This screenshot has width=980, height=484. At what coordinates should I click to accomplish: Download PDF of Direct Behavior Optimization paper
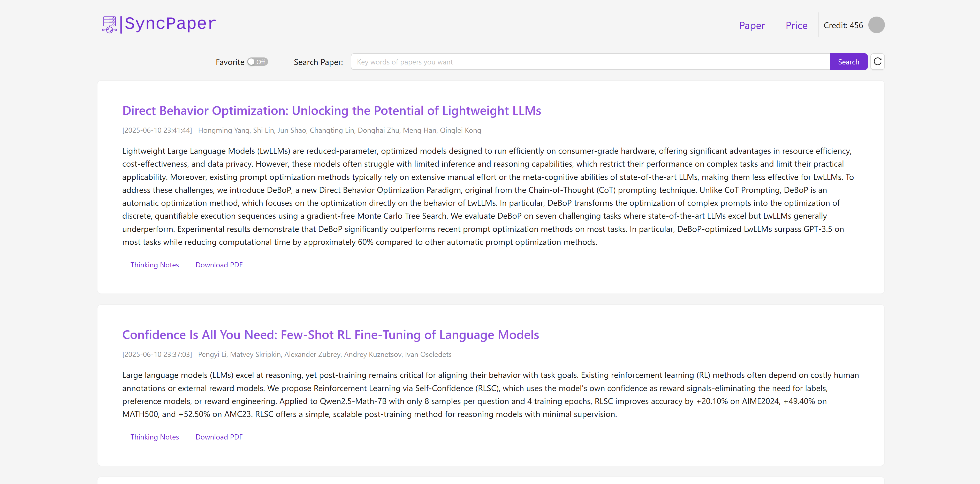(x=219, y=265)
